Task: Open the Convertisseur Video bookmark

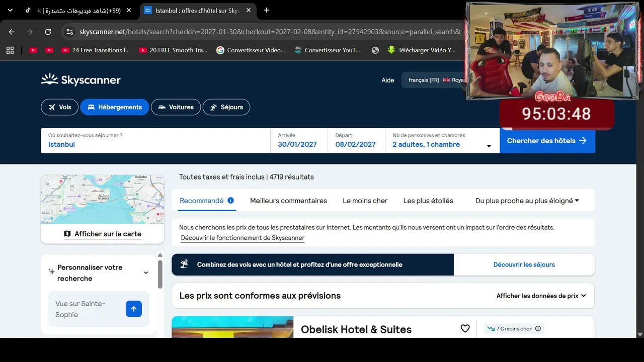Action: coord(251,50)
